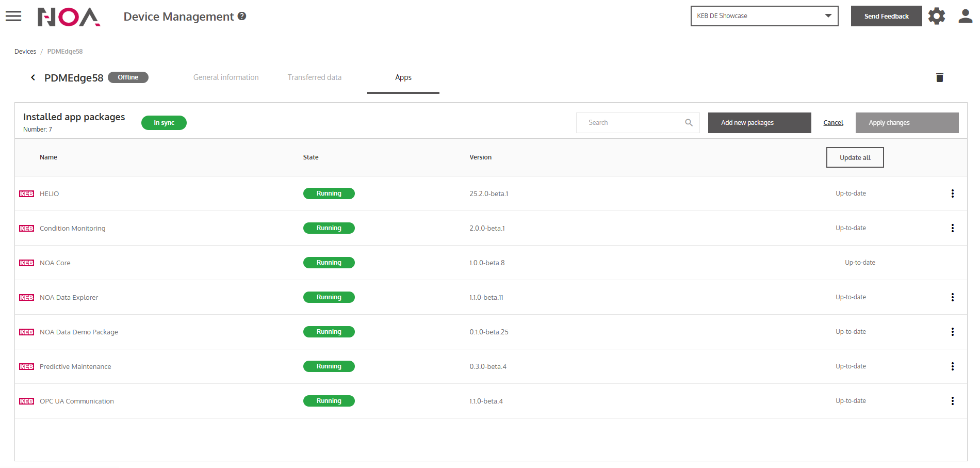Switch to the General information tab

pyautogui.click(x=226, y=77)
